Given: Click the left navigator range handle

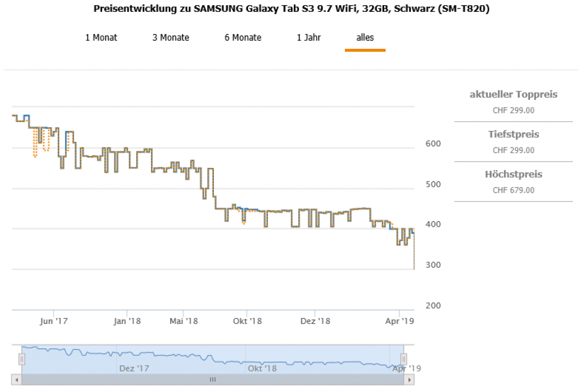Looking at the screenshot, I should tap(22, 359).
